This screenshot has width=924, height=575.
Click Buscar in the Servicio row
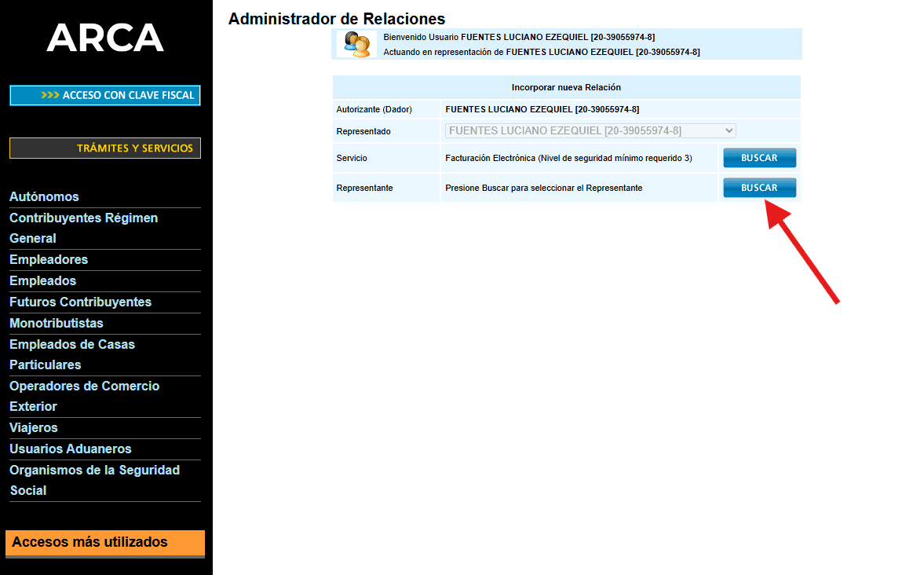(x=759, y=158)
